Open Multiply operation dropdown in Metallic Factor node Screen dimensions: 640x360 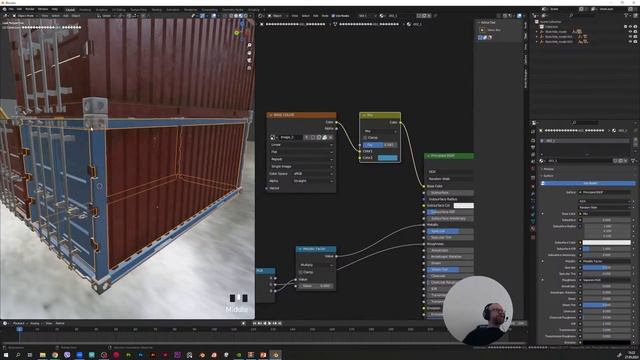[x=316, y=265]
